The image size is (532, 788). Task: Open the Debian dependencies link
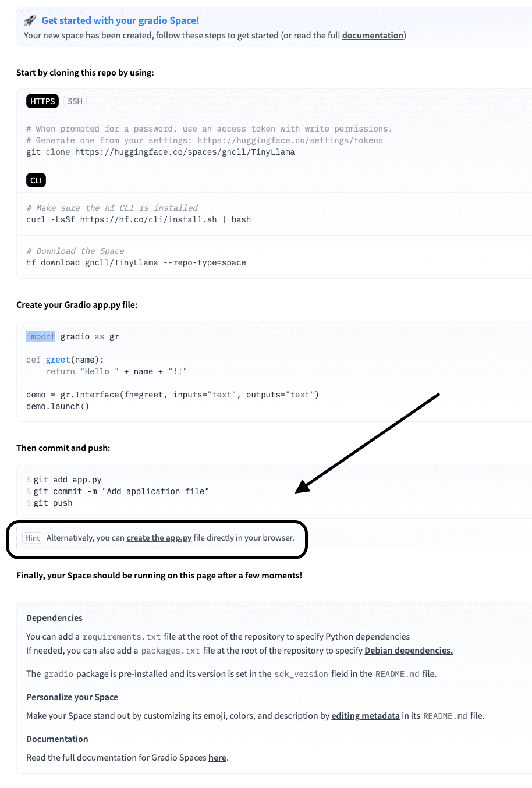[408, 650]
